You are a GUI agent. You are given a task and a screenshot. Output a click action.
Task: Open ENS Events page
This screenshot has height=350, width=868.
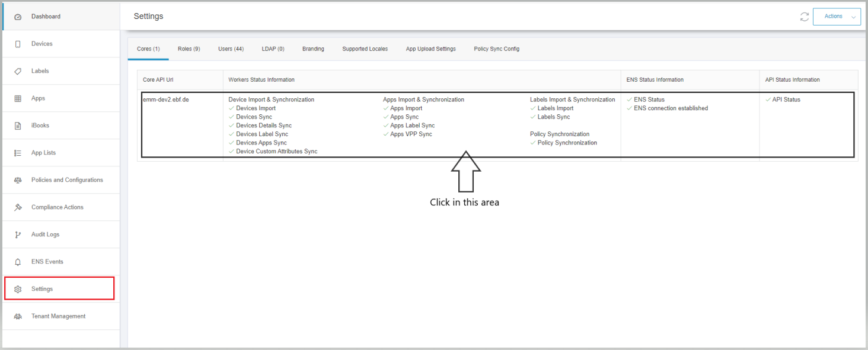(60, 262)
